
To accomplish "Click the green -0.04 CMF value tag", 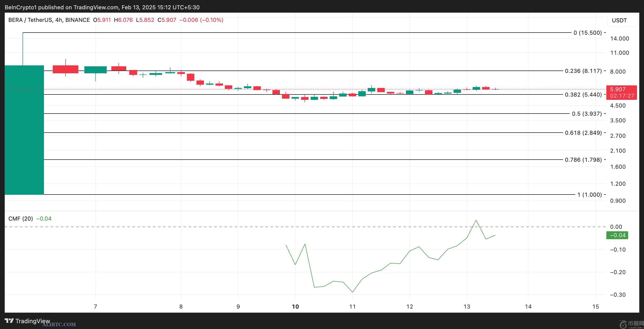I will click(617, 235).
